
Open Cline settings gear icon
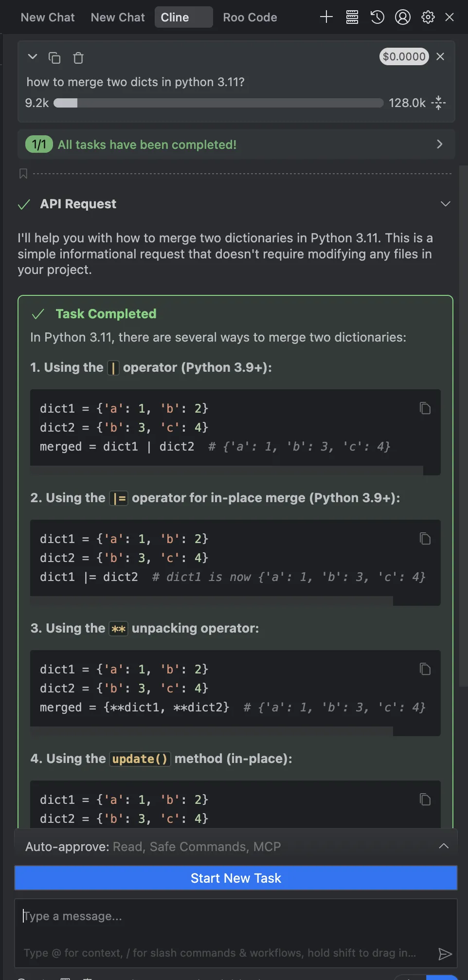428,18
